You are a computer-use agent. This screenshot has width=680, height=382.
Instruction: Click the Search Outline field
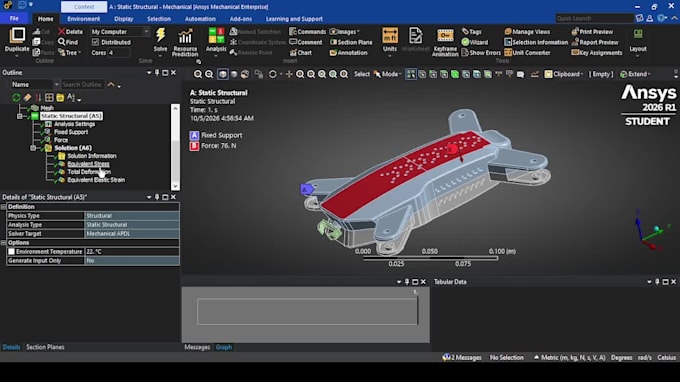[x=82, y=85]
